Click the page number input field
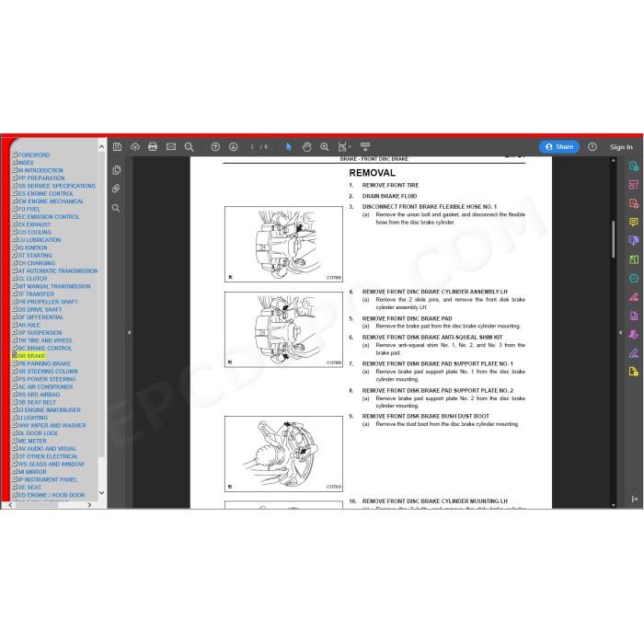Screen dimensions: 644x644 pos(252,146)
